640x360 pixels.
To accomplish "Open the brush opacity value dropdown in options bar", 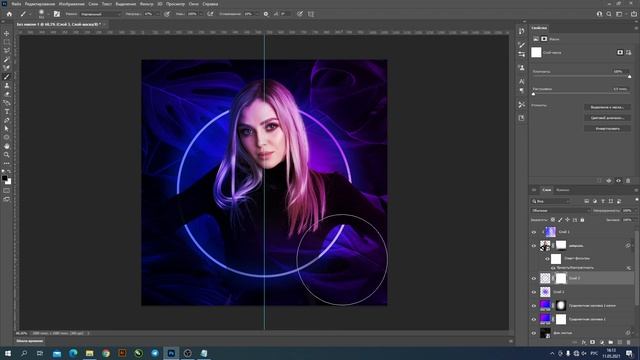I will click(159, 14).
